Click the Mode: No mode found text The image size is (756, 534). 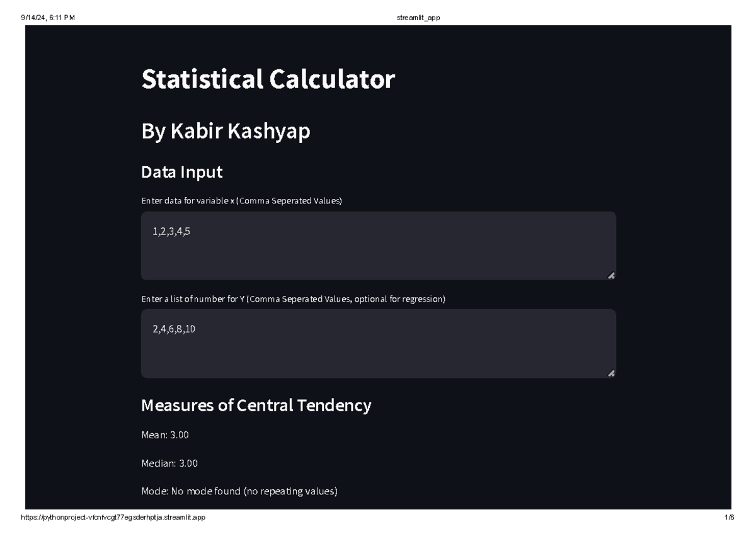(239, 492)
